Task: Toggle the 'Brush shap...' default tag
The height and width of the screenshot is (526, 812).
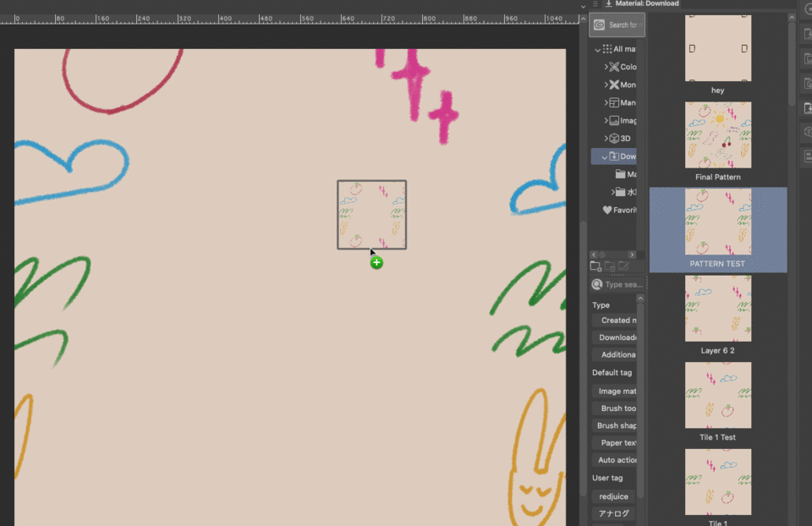Action: 615,425
